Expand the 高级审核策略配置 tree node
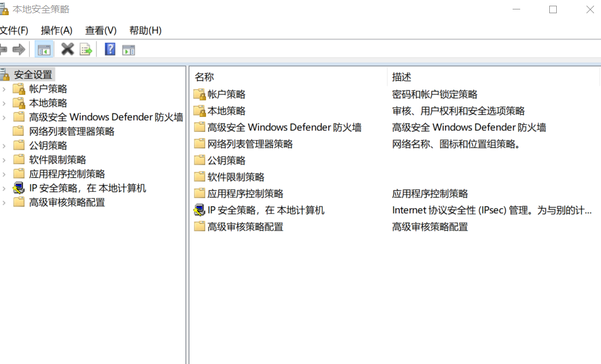Screen dimensions: 601x364 pyautogui.click(x=4, y=203)
